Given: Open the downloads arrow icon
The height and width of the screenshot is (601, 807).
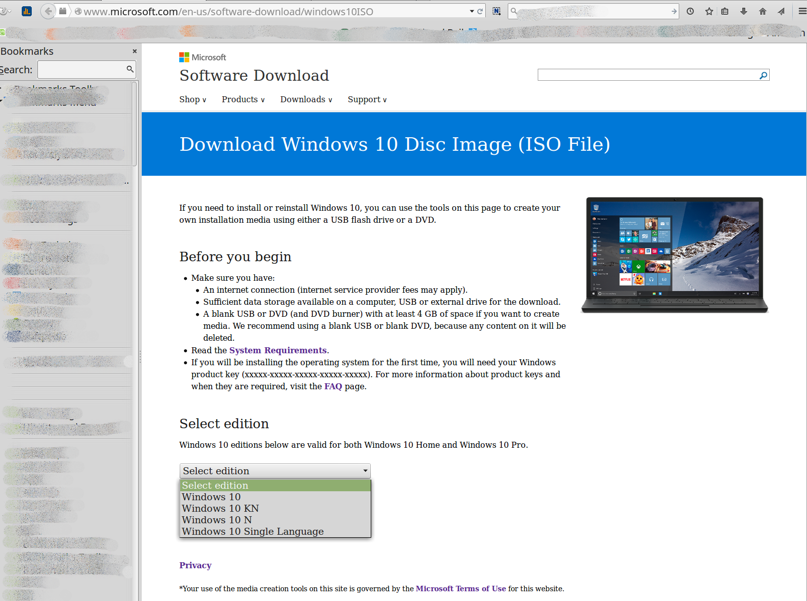Looking at the screenshot, I should (x=744, y=11).
